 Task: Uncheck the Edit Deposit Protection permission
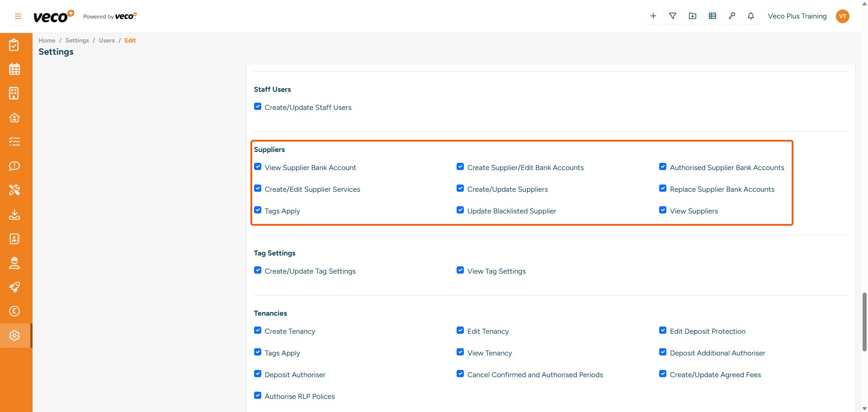tap(663, 330)
